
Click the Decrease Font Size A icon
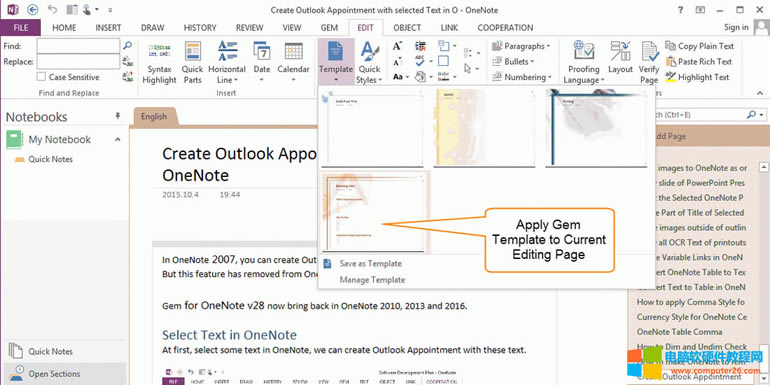(x=398, y=62)
